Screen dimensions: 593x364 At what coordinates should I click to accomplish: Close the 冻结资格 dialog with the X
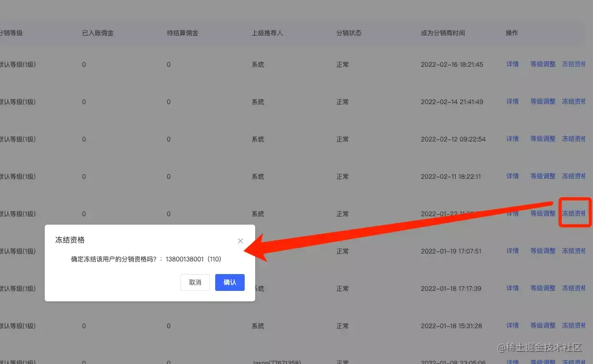[240, 241]
